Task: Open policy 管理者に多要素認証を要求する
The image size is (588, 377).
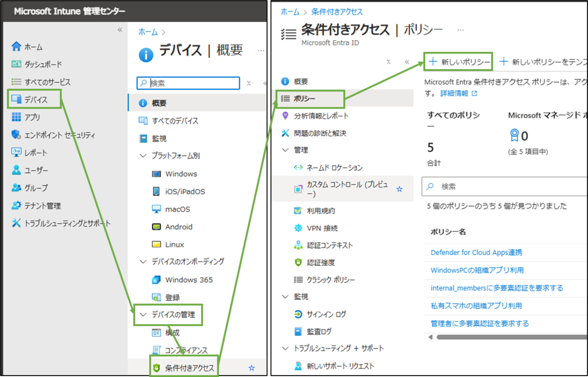Action: [x=480, y=323]
